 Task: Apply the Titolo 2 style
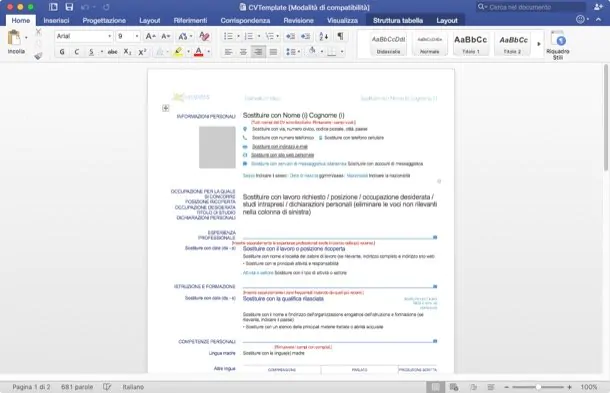(x=513, y=44)
